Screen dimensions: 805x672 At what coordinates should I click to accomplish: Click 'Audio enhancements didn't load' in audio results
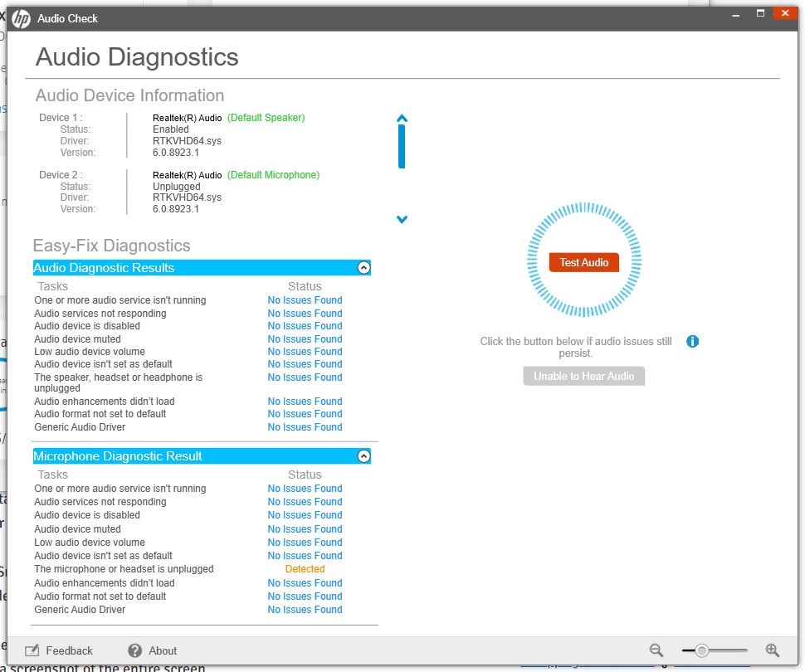[x=105, y=402]
